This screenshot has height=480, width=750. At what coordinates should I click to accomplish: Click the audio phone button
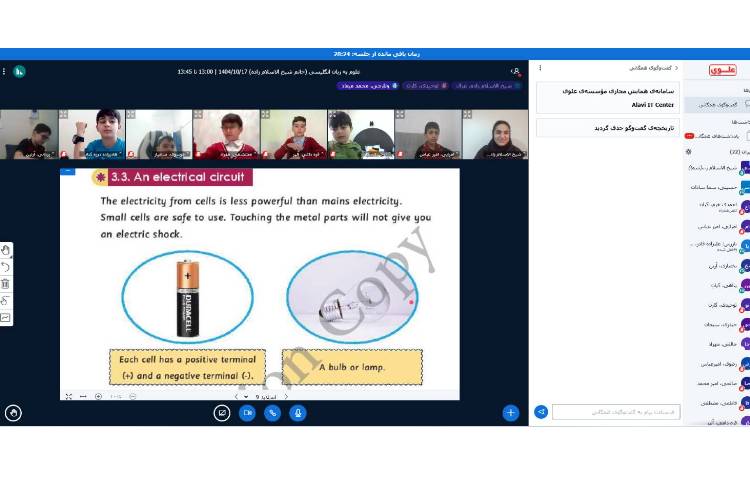[272, 412]
